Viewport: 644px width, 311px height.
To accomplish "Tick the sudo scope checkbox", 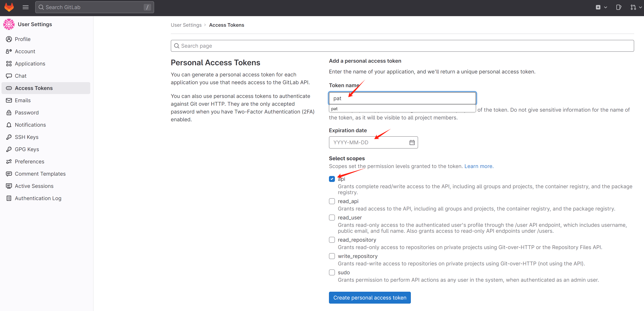I will (x=332, y=272).
